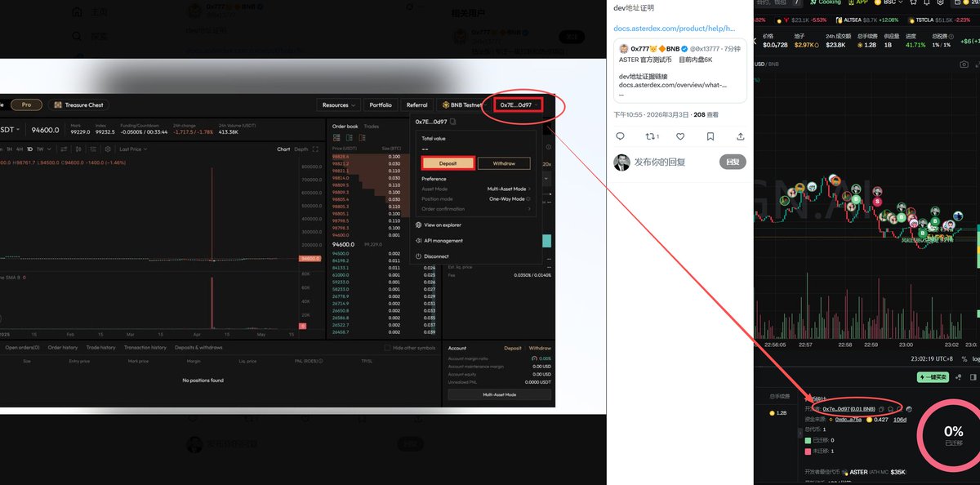Click in 发布你的回复 reply field
The width and height of the screenshot is (980, 485).
coord(660,162)
